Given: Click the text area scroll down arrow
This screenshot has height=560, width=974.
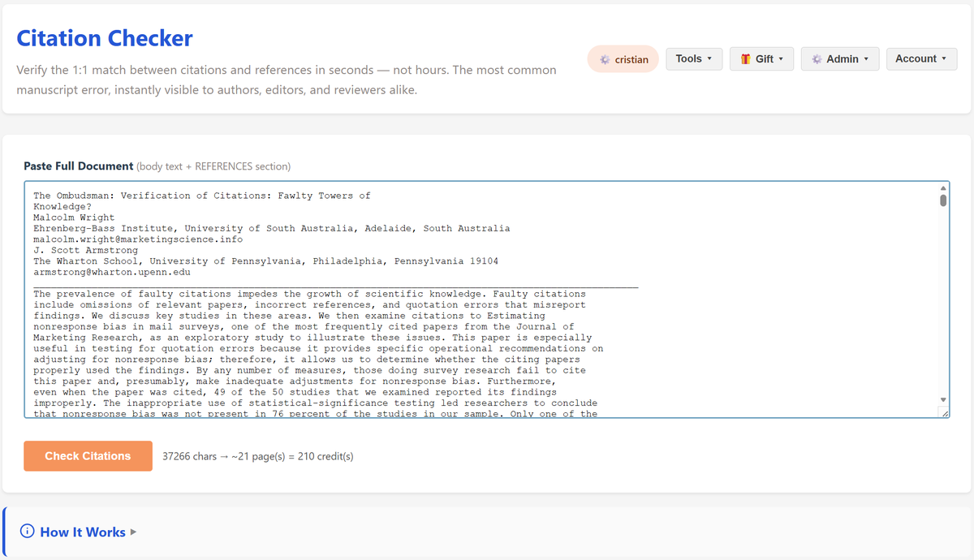Looking at the screenshot, I should tap(942, 399).
